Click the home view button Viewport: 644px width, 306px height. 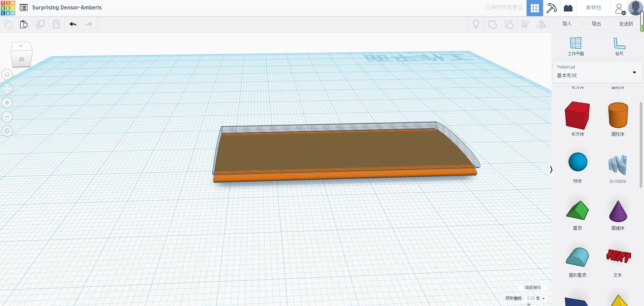pyautogui.click(x=7, y=75)
